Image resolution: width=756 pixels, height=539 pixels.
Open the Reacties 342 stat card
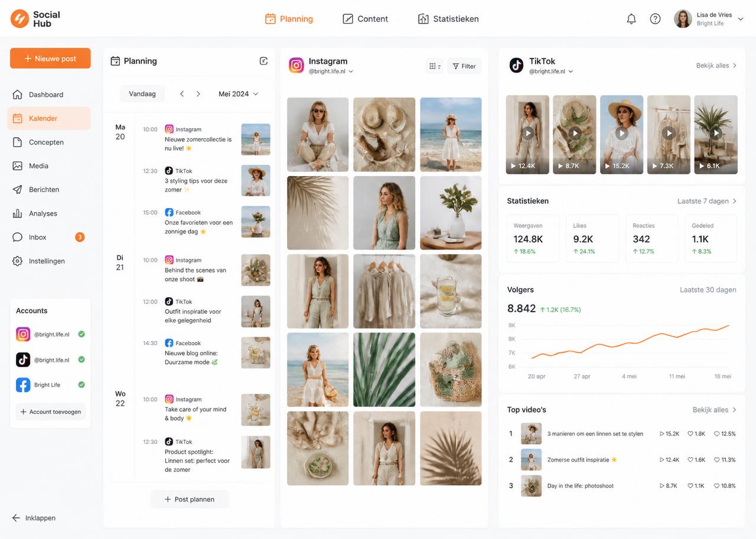click(652, 238)
